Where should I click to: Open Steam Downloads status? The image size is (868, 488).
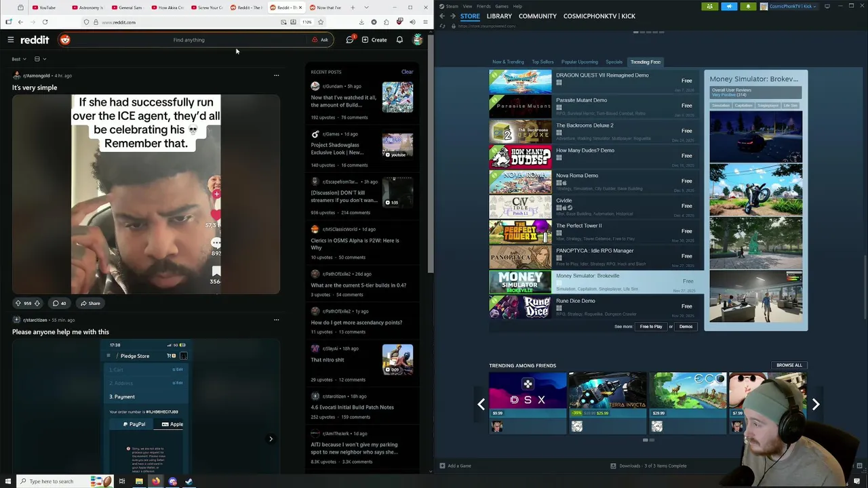click(648, 466)
